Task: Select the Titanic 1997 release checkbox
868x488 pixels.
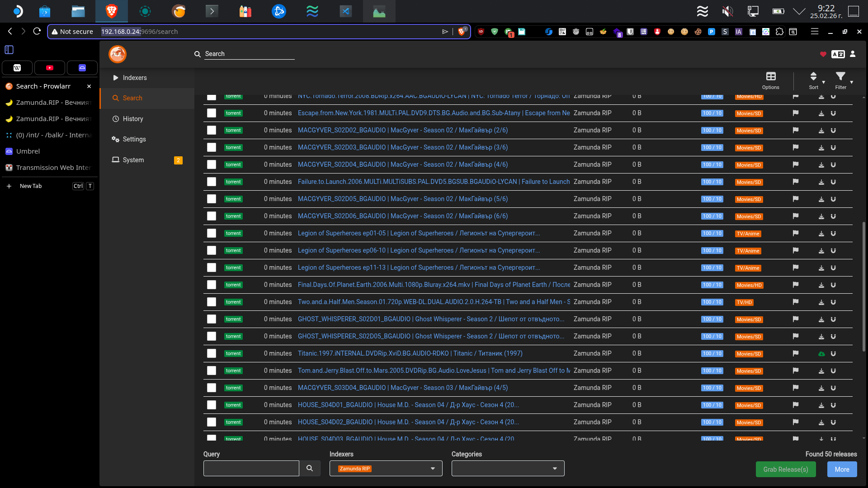Action: click(212, 353)
